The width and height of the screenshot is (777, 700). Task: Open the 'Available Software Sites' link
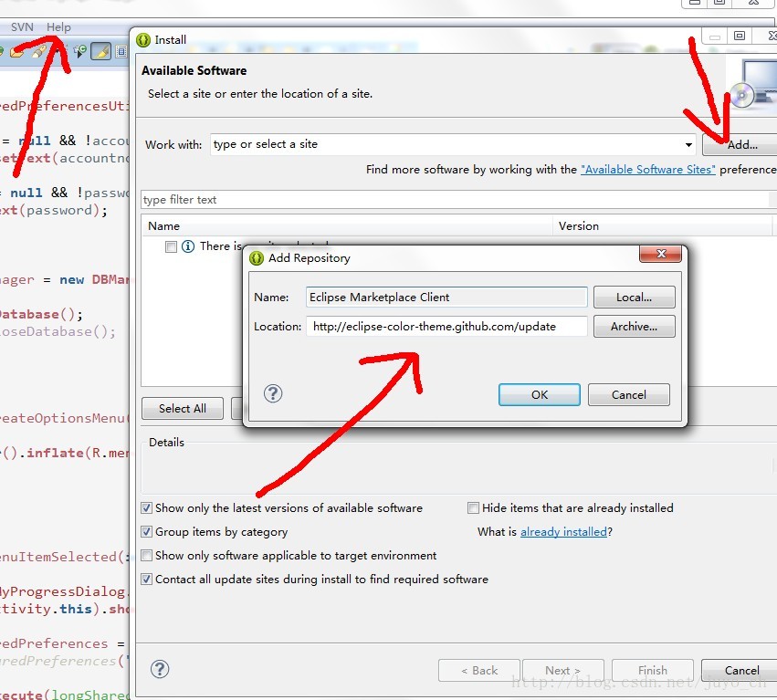[x=648, y=170]
